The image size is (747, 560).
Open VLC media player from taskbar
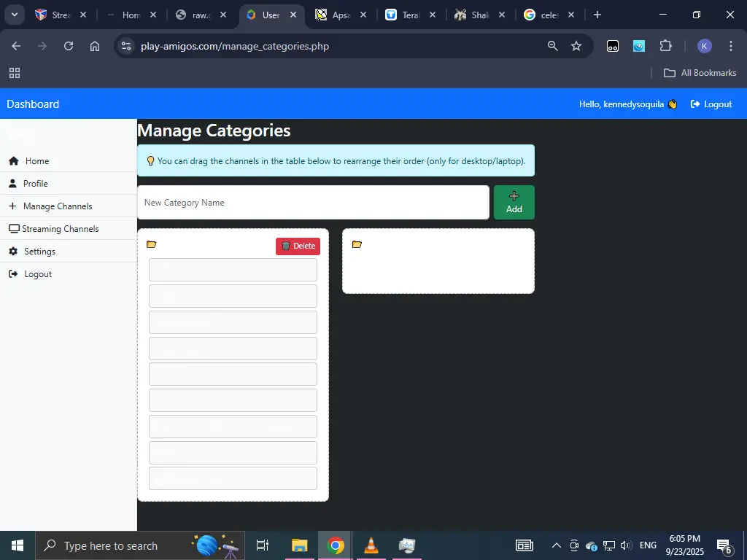pos(371,545)
